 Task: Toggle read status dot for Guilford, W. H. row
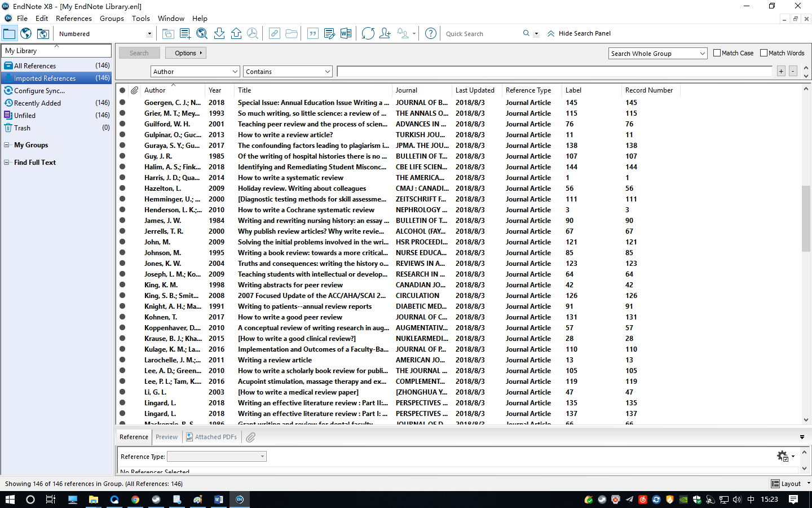pyautogui.click(x=122, y=124)
